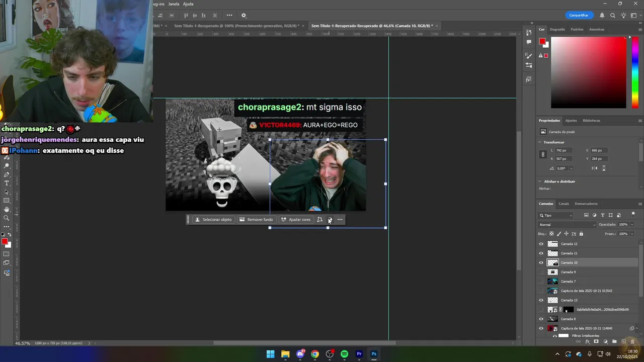This screenshot has width=644, height=362.
Task: Toggle Quick Mask mode in toolbar
Action: coord(7,254)
